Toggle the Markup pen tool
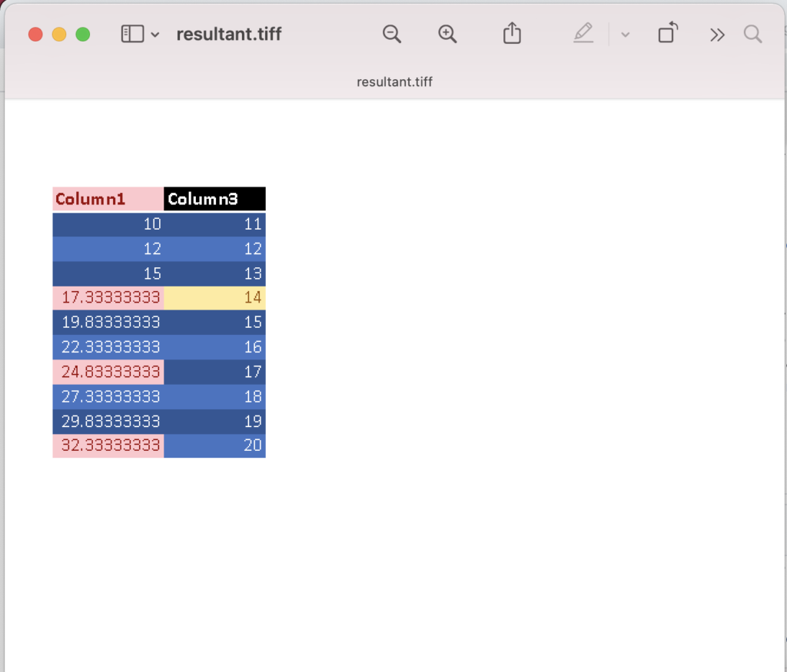 (x=583, y=33)
